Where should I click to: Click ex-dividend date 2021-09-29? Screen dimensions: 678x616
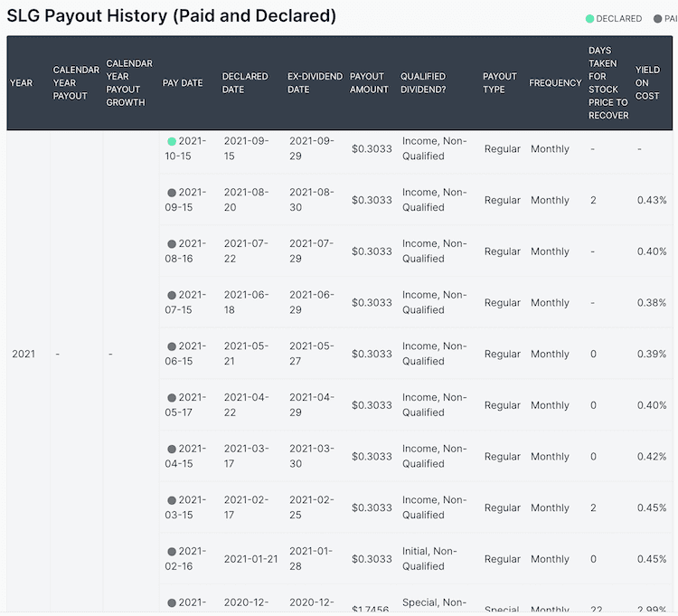pyautogui.click(x=312, y=148)
